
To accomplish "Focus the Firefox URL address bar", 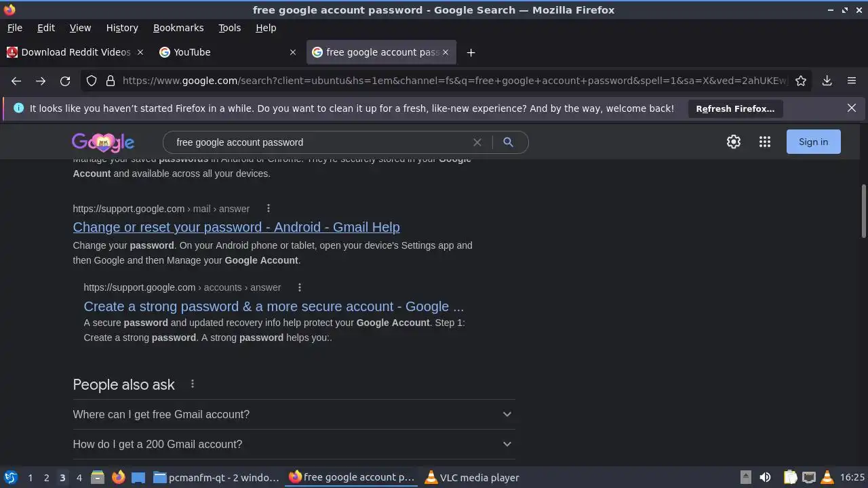I will tap(454, 81).
